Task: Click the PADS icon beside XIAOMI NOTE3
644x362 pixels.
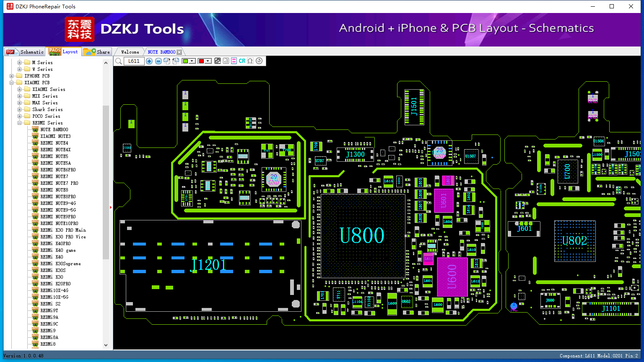Action: (x=35, y=136)
